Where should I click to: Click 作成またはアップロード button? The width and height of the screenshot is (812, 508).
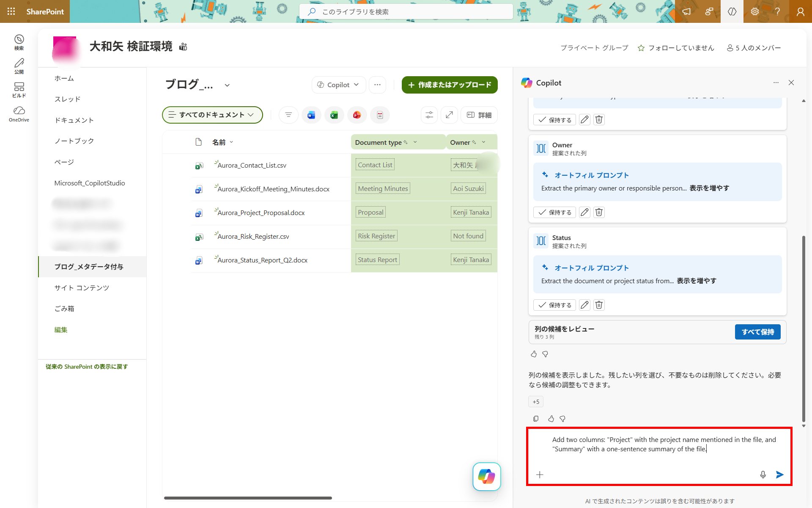(x=450, y=85)
